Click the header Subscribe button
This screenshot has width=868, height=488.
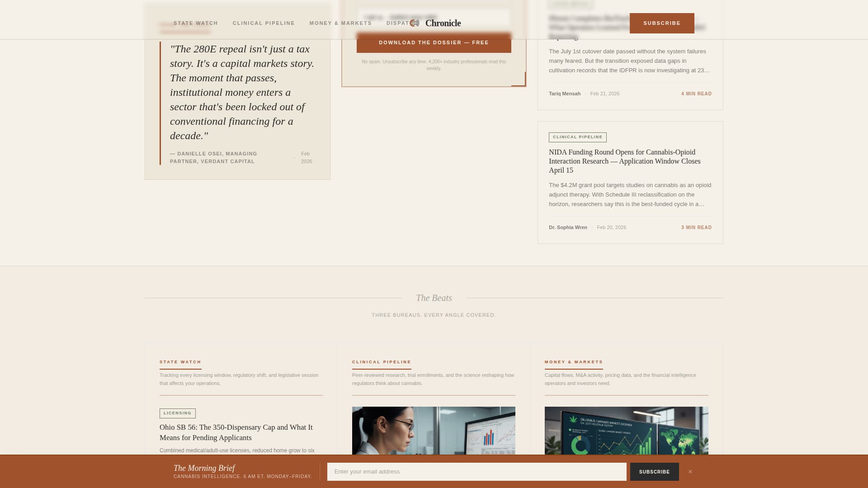tap(662, 23)
